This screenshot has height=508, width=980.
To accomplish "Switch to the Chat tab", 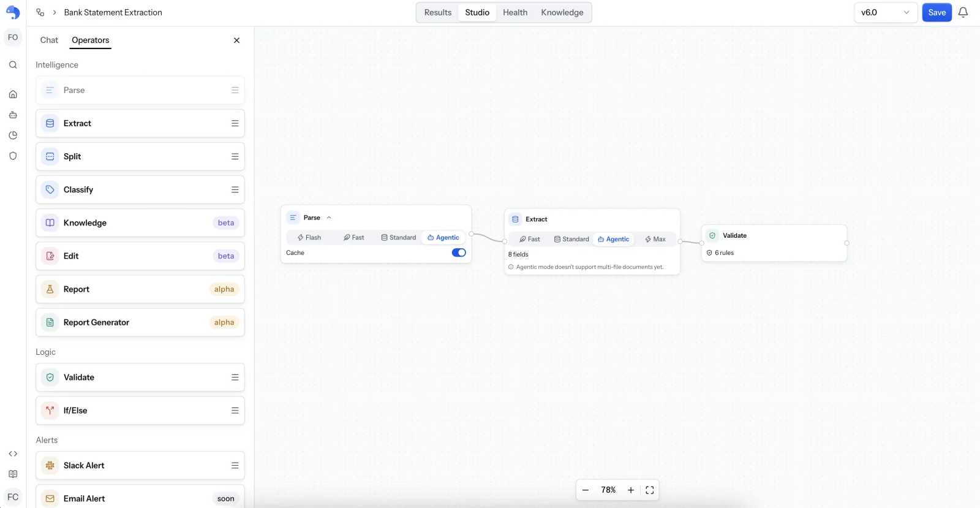I will pyautogui.click(x=49, y=40).
